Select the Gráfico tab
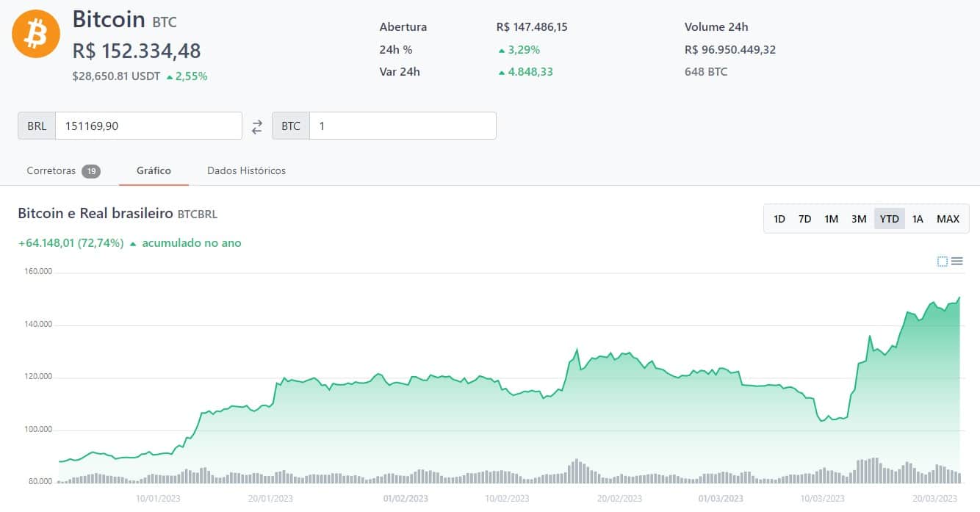980x512 pixels. [154, 170]
